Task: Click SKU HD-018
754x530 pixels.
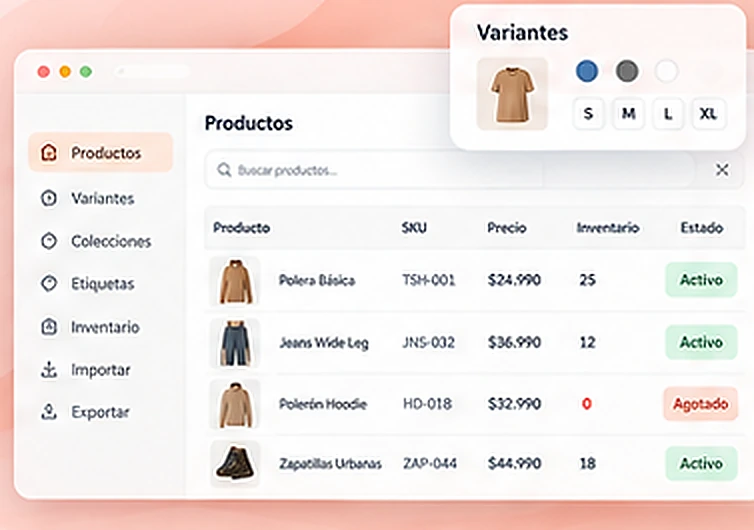Action: [x=427, y=404]
